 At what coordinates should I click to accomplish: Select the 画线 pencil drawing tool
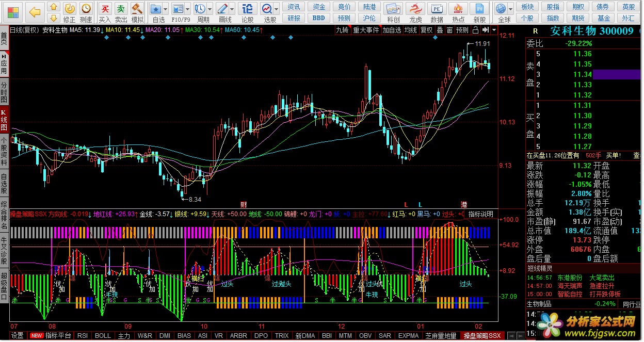click(222, 9)
